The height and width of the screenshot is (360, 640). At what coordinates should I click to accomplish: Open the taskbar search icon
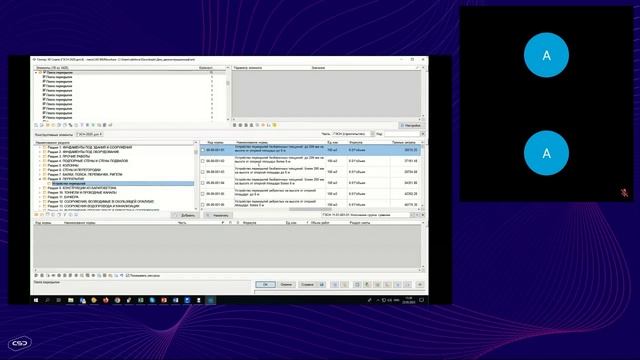[47, 300]
